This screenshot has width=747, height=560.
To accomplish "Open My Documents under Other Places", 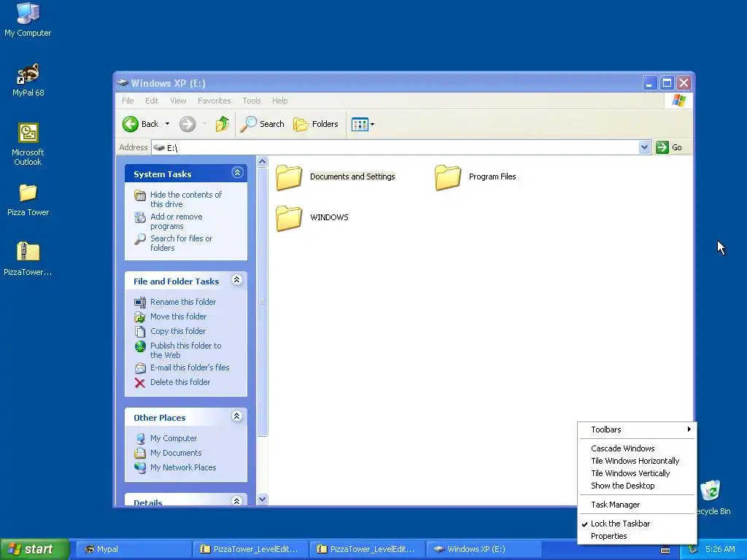I will 176,454.
